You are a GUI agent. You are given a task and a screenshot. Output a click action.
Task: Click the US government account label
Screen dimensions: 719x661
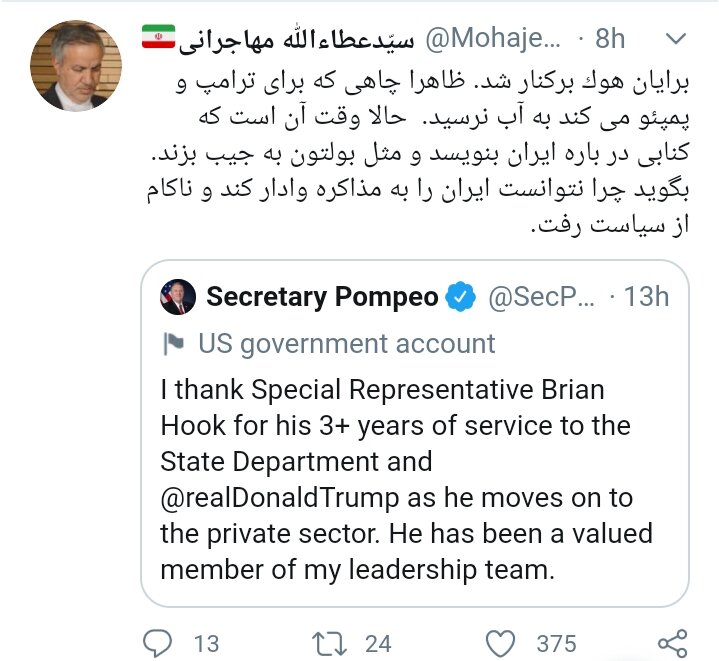346,344
